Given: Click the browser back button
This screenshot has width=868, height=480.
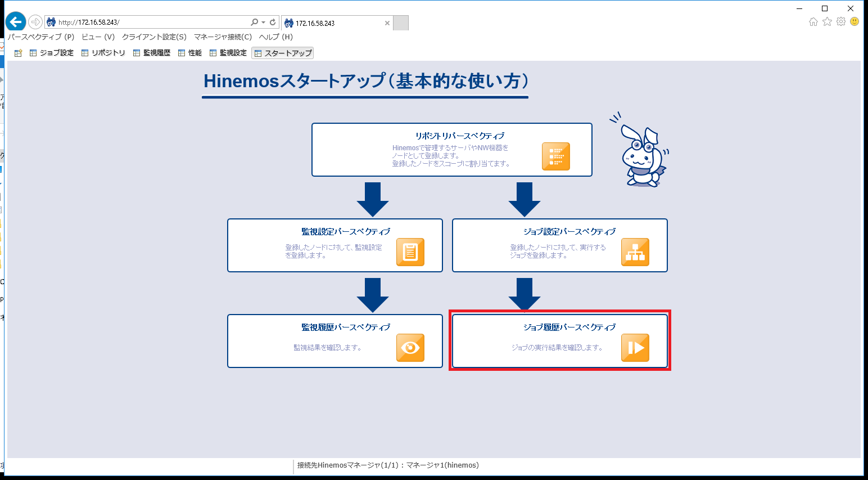Looking at the screenshot, I should (x=16, y=22).
